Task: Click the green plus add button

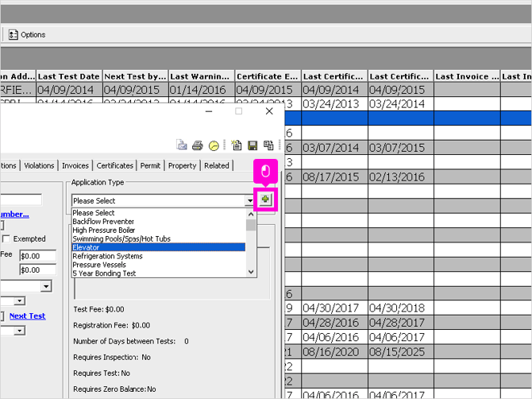Action: click(265, 199)
